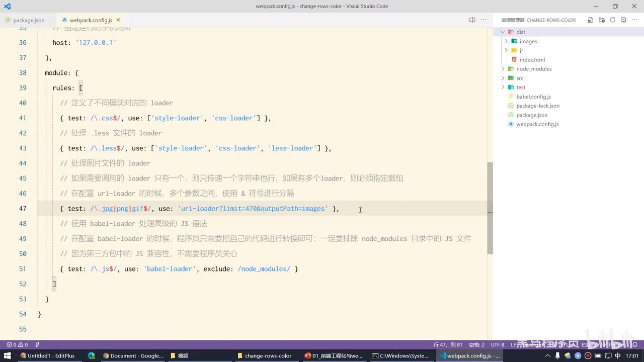The width and height of the screenshot is (644, 362).
Task: Expand the images folder
Action: (x=507, y=41)
